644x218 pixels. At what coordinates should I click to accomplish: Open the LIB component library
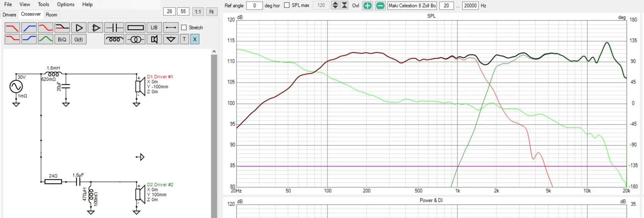pyautogui.click(x=154, y=28)
